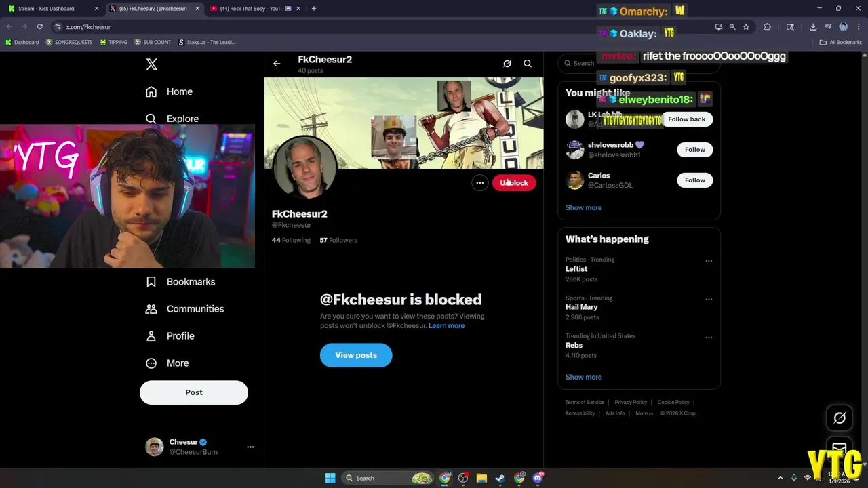Open the Chrome three-dot menu
This screenshot has height=488, width=868.
pos(859,27)
